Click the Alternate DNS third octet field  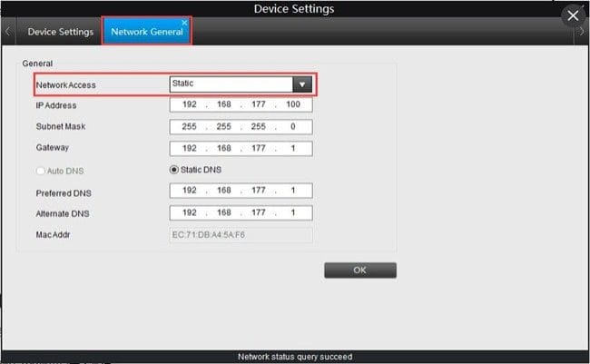(259, 212)
